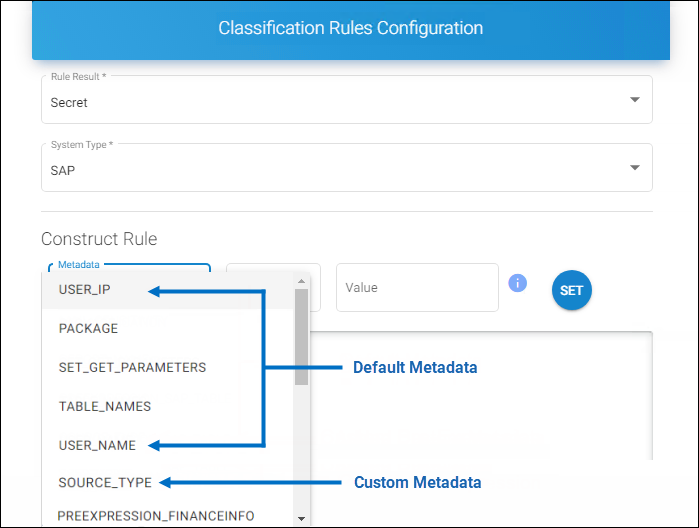The image size is (699, 528).
Task: Select SOURCE_TYPE custom metadata option
Action: 105,482
